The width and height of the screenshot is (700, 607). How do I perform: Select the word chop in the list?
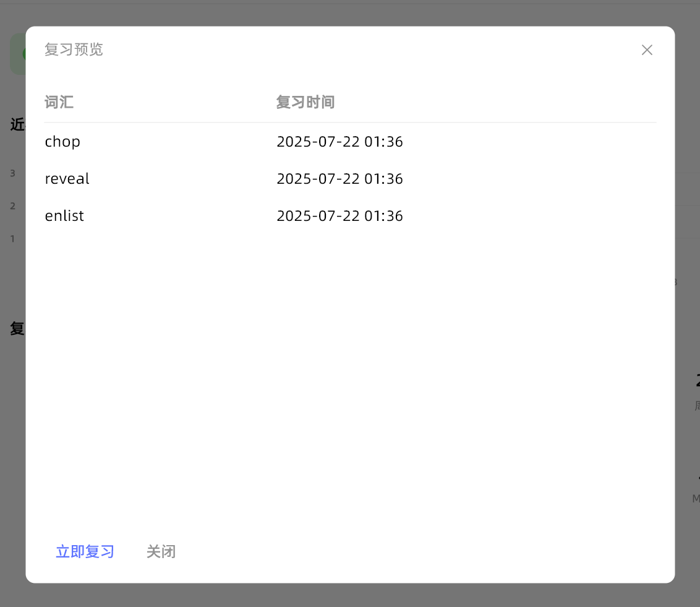(x=62, y=142)
